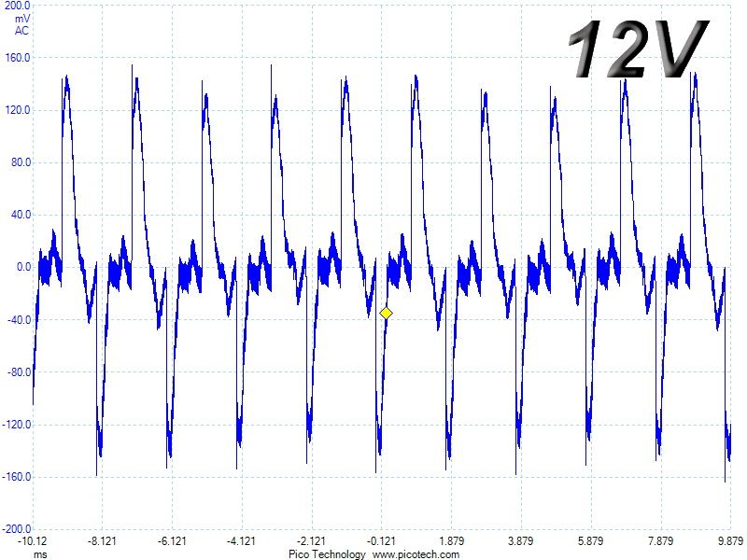Click the -6.121 time axis label
This screenshot has height=560, width=747.
pyautogui.click(x=172, y=541)
